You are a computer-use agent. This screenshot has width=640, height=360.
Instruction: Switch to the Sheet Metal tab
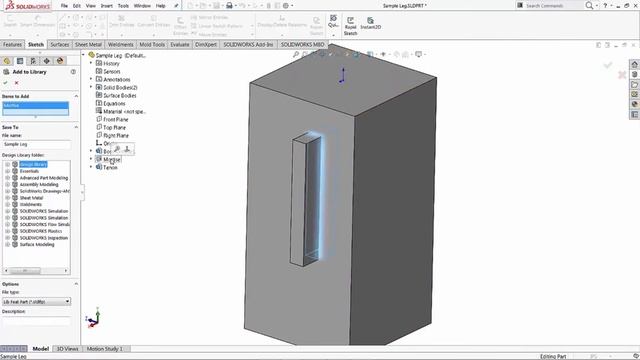88,44
